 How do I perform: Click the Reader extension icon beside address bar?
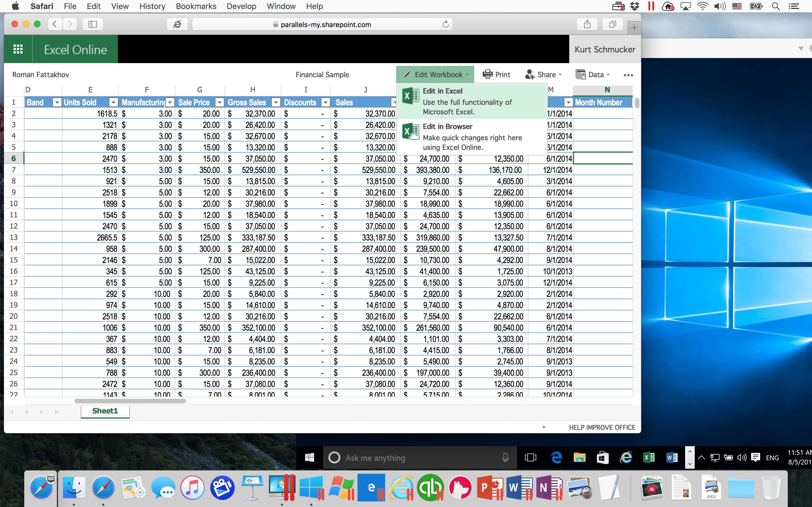click(177, 25)
